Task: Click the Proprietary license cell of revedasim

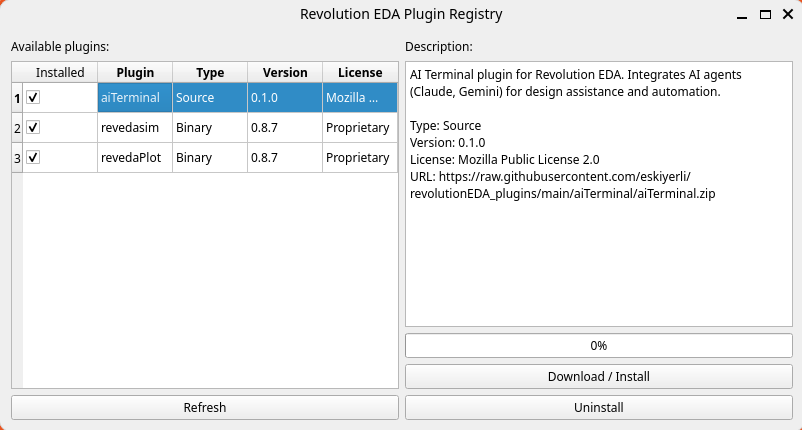Action: click(x=360, y=127)
